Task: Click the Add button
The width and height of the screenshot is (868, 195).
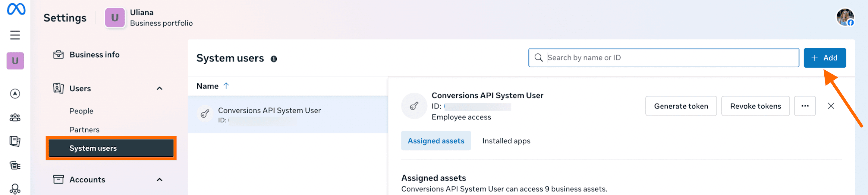Action: tap(824, 58)
